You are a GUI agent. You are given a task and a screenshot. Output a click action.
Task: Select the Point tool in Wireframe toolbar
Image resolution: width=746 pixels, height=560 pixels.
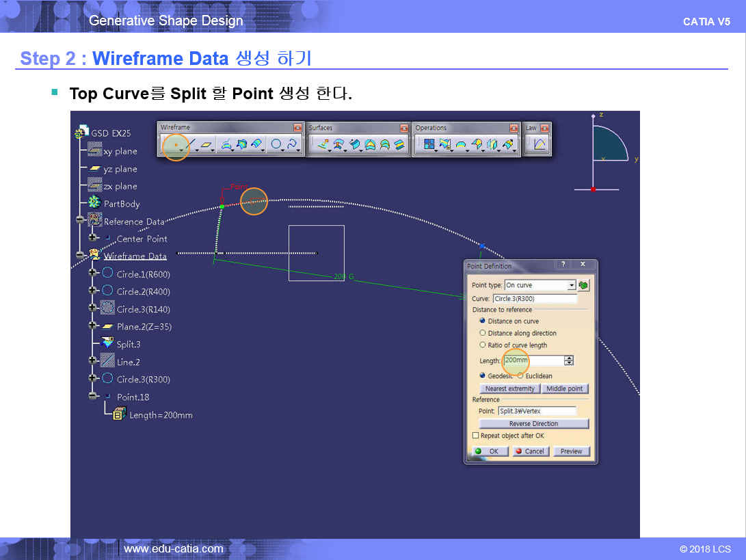coord(176,144)
